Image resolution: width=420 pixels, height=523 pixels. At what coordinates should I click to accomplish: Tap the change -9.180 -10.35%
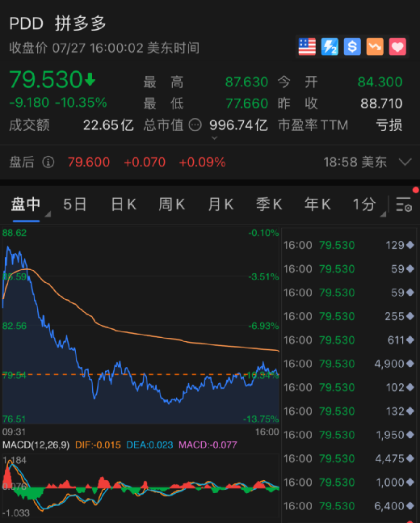click(x=58, y=103)
